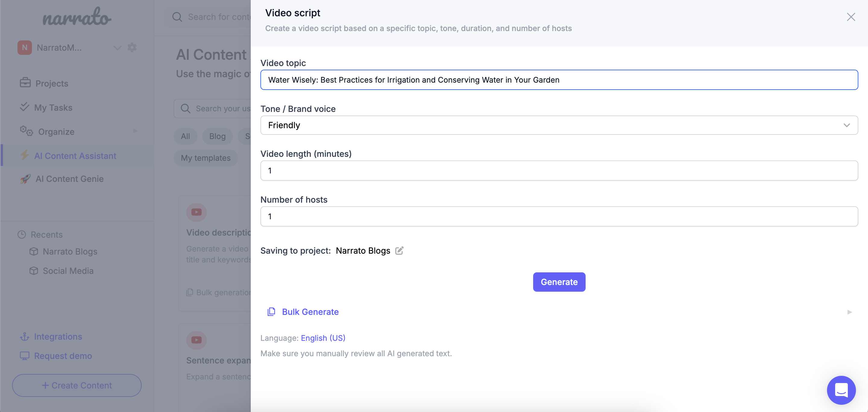Open Narrato Blogs recent project
Image resolution: width=868 pixels, height=412 pixels.
click(x=70, y=252)
